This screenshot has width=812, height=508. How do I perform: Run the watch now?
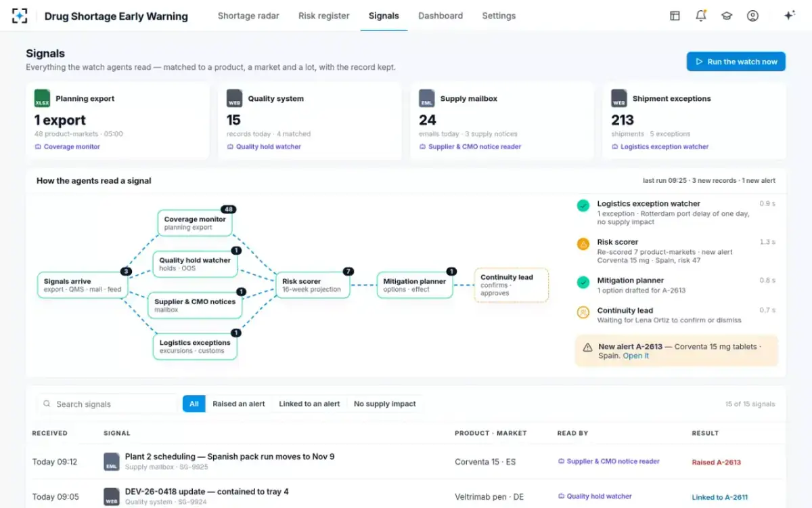pyautogui.click(x=736, y=62)
